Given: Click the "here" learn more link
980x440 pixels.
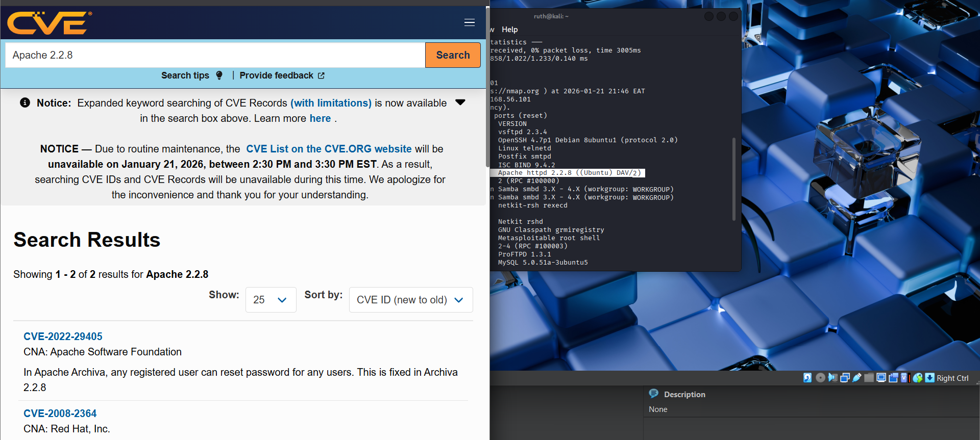Looking at the screenshot, I should pos(320,118).
